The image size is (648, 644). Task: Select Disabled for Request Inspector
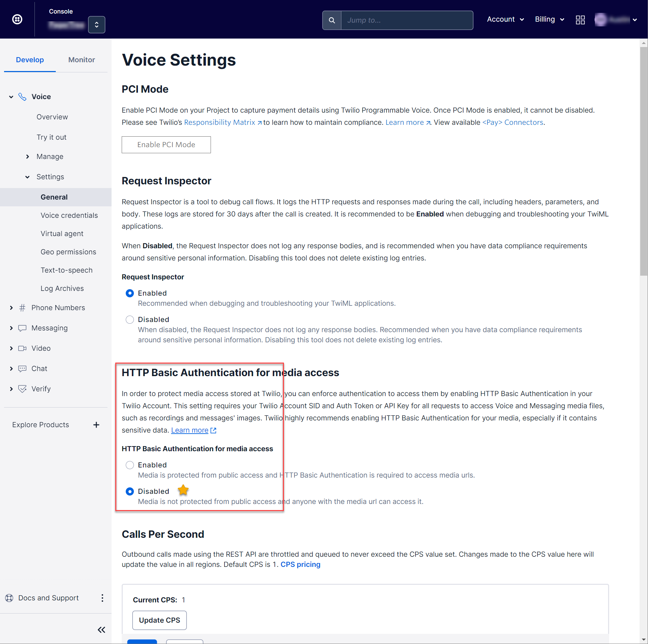point(130,320)
